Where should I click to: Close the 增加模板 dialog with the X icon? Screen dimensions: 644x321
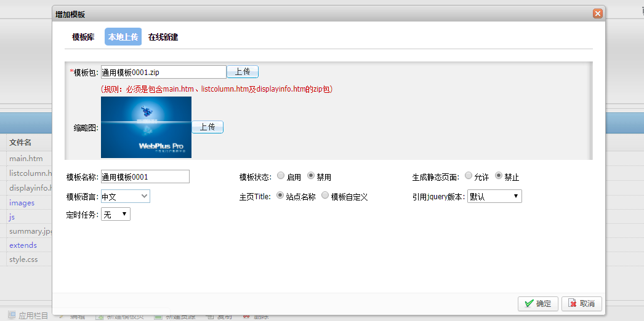click(598, 14)
